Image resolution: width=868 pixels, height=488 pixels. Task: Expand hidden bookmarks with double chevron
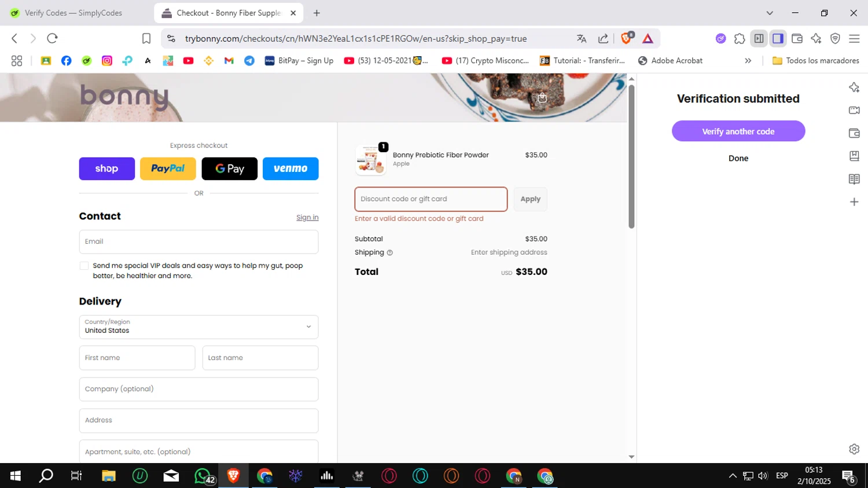748,60
